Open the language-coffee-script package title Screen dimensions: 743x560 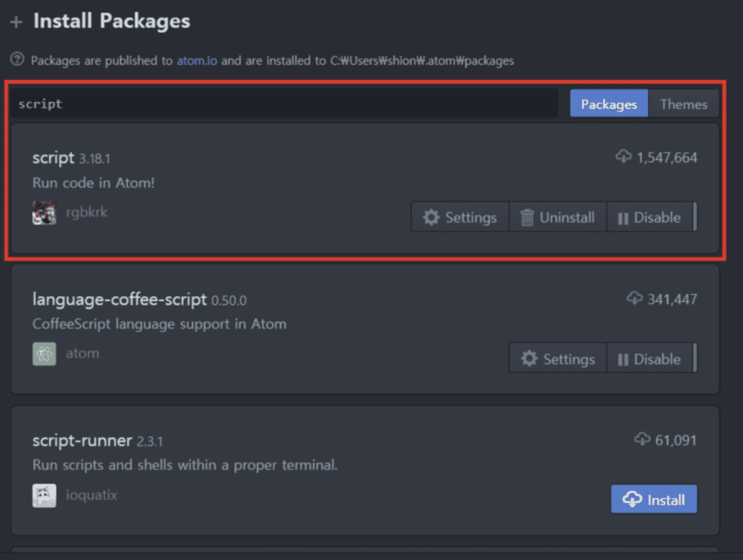119,299
